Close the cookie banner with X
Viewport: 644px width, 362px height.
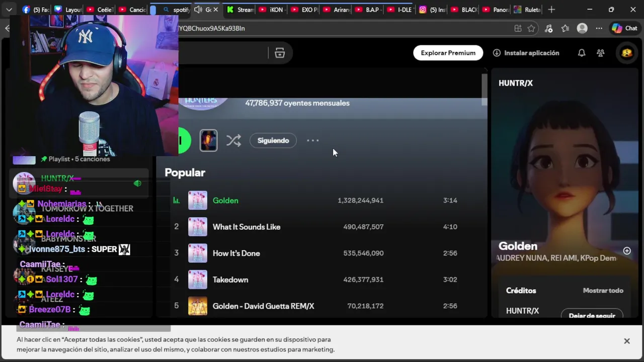(x=627, y=341)
